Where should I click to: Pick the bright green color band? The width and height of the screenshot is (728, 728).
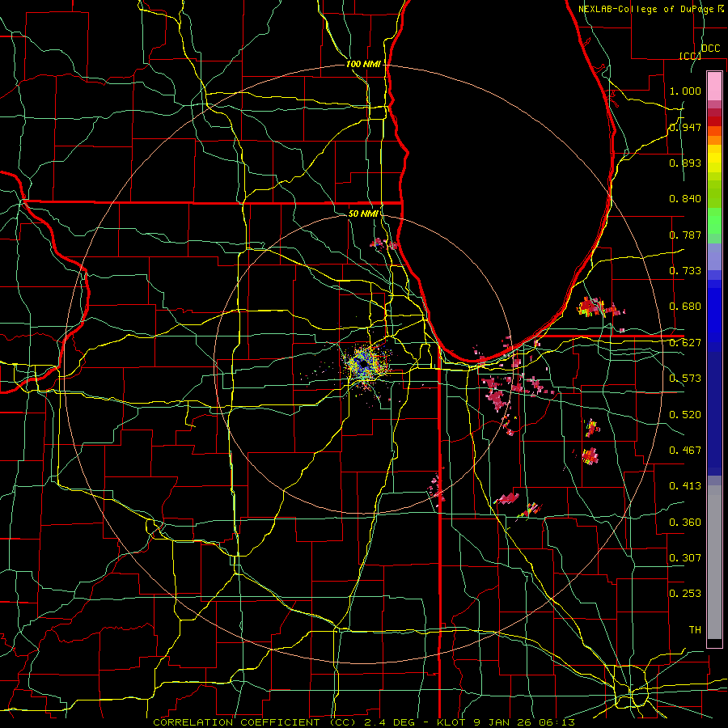pos(714,221)
